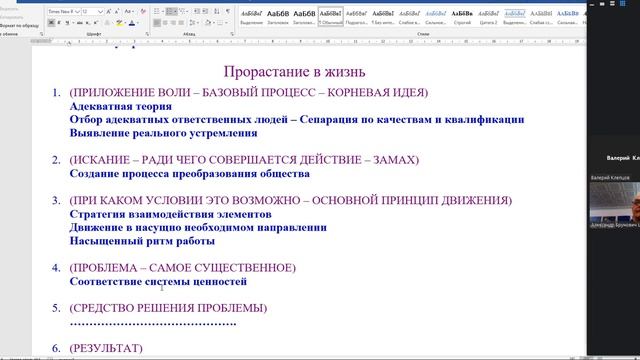Click line 'Насыщенный ритм работы'

pos(142,241)
